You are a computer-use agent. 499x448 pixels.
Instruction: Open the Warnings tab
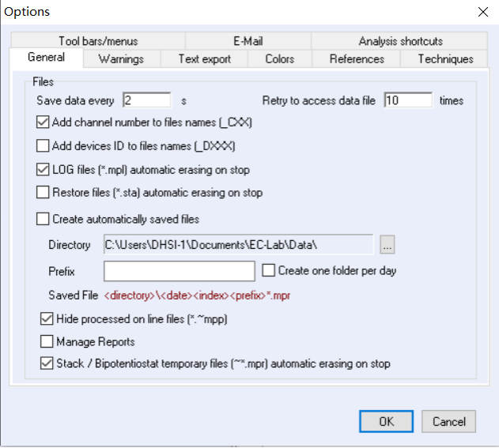[121, 59]
